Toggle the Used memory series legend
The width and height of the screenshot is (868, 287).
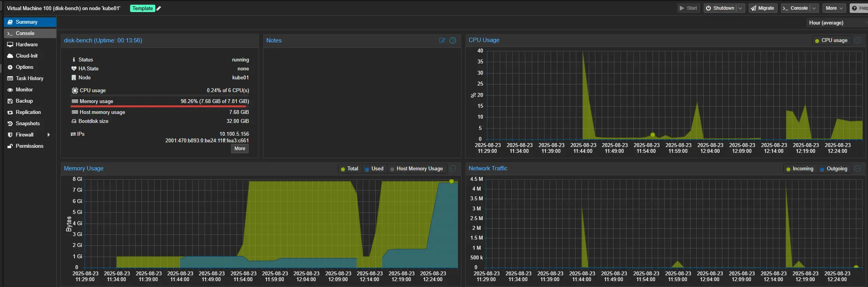click(374, 169)
